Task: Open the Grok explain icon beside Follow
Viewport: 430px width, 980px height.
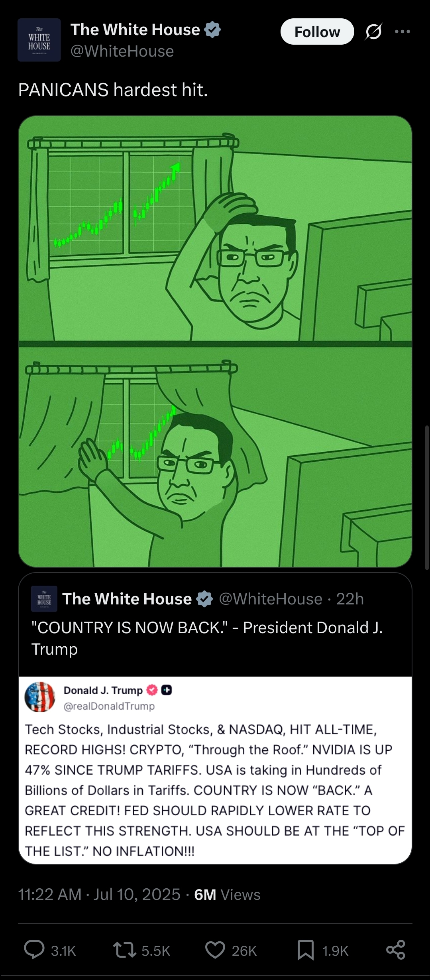Action: (373, 31)
